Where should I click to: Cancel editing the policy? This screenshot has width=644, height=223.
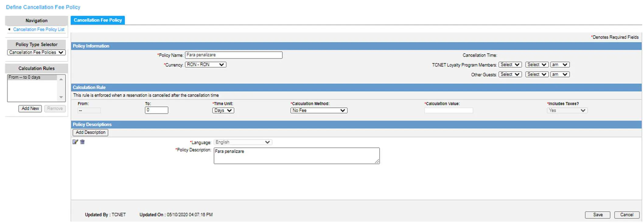coord(627,215)
